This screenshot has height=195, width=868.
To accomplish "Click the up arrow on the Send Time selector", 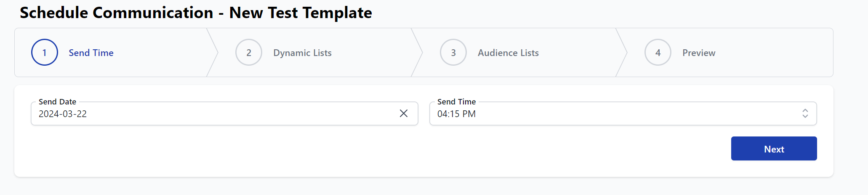I will click(805, 111).
